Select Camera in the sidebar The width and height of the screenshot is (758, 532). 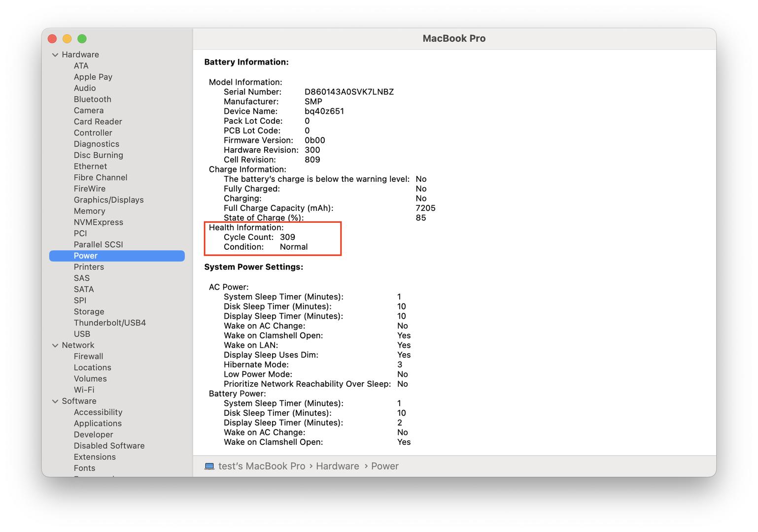point(89,110)
